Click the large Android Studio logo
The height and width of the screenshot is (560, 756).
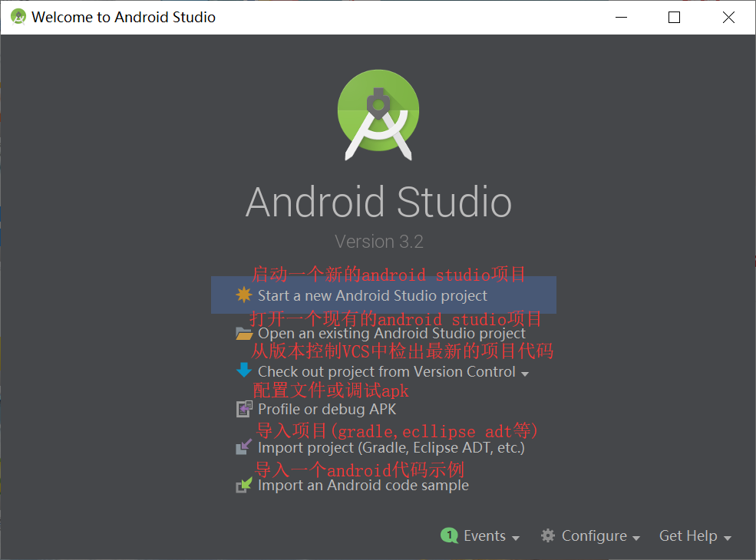pos(378,115)
